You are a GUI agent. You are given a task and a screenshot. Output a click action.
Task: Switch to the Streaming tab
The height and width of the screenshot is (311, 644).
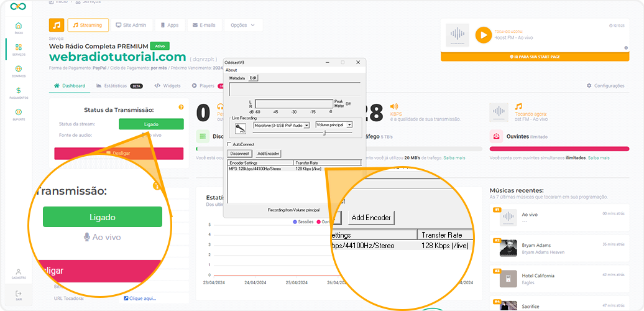(88, 25)
